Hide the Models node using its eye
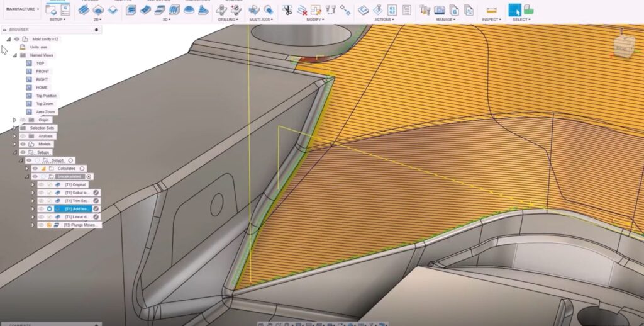The image size is (644, 326). (x=23, y=144)
